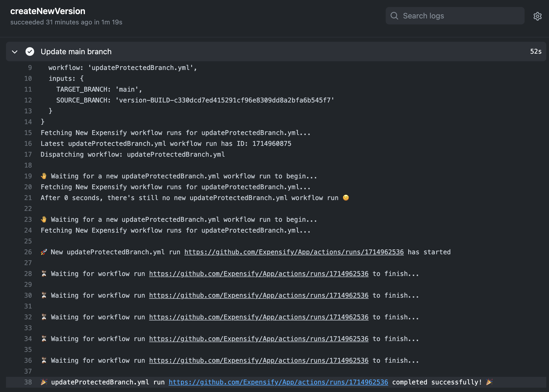This screenshot has width=549, height=392.
Task: Open workflow run link on line 30
Action: click(x=259, y=295)
